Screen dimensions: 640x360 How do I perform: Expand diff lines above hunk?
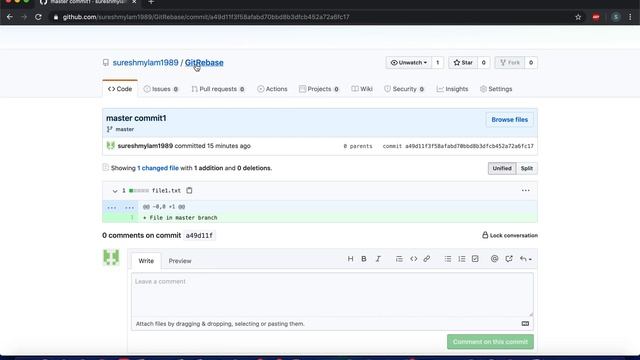click(120, 207)
